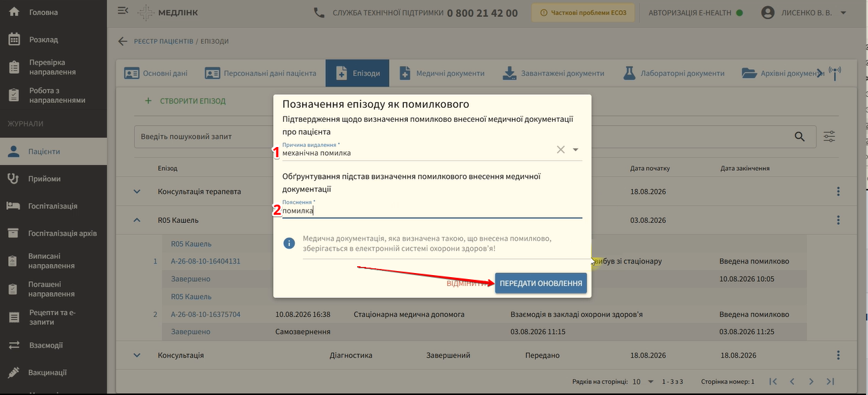
Task: Open actions menu for R05 Кашель row
Action: click(x=838, y=220)
